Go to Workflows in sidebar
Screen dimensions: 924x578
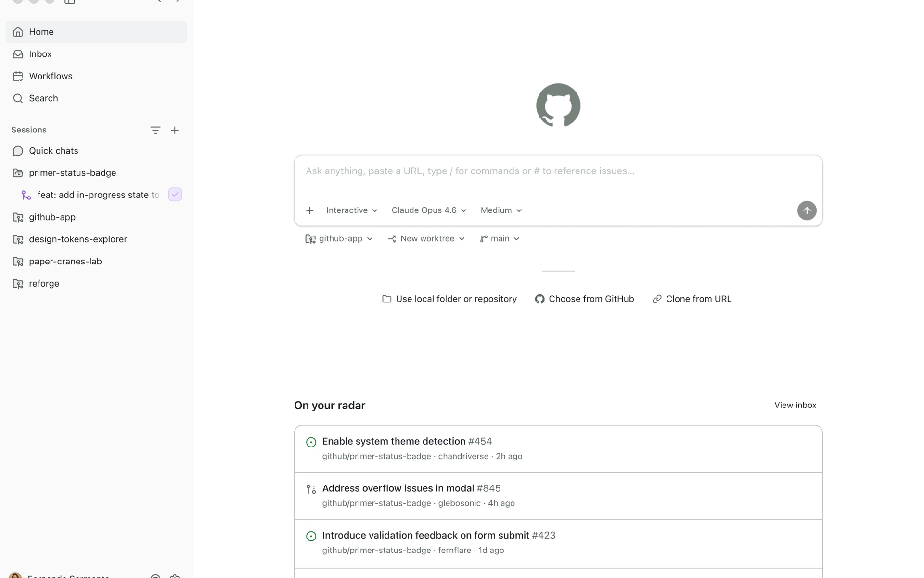pyautogui.click(x=96, y=76)
